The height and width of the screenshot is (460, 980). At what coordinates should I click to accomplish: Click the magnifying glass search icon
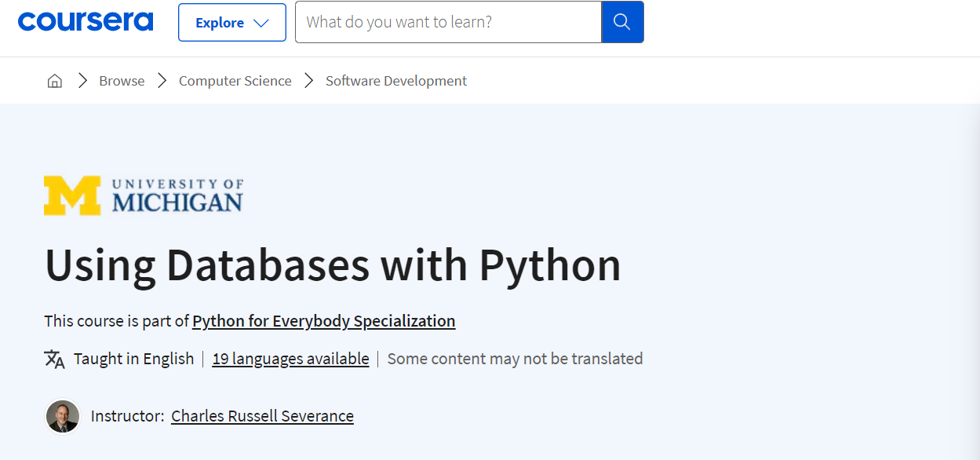click(622, 22)
